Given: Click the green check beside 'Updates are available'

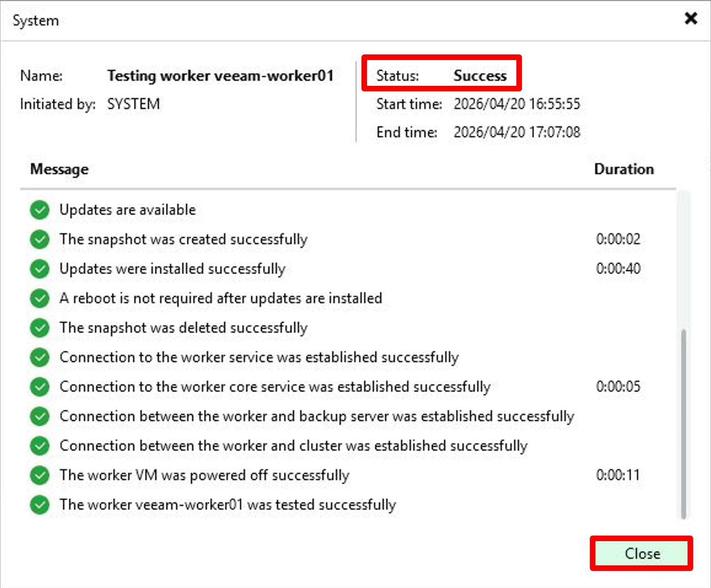Looking at the screenshot, I should tap(40, 210).
